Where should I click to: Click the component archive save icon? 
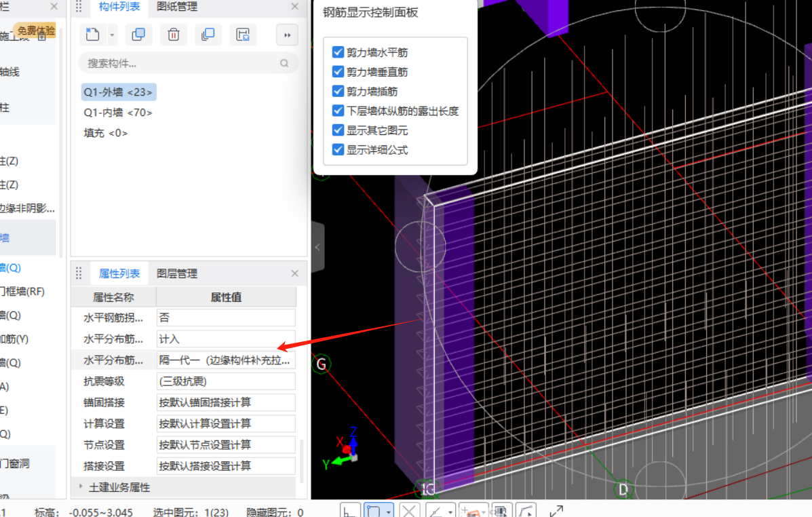(243, 35)
